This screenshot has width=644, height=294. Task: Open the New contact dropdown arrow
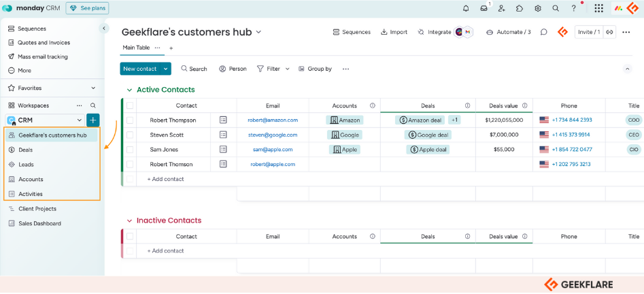click(165, 69)
